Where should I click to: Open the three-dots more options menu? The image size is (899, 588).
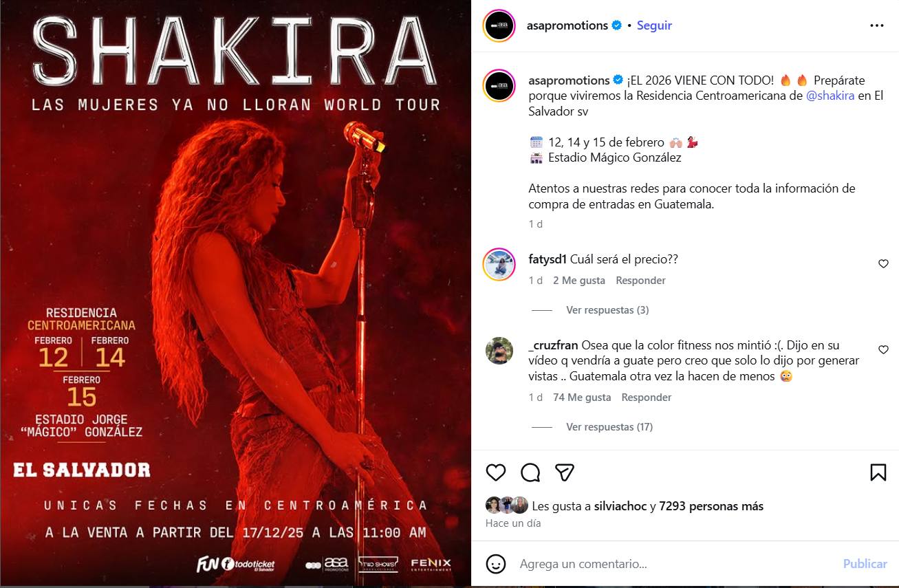tap(876, 25)
